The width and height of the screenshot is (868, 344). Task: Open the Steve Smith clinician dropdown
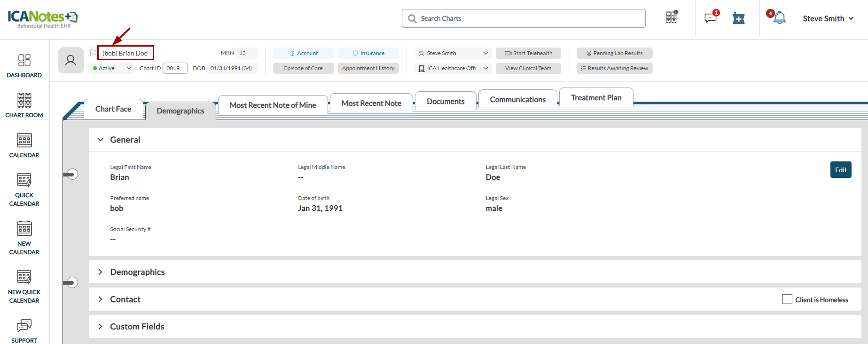(x=453, y=53)
